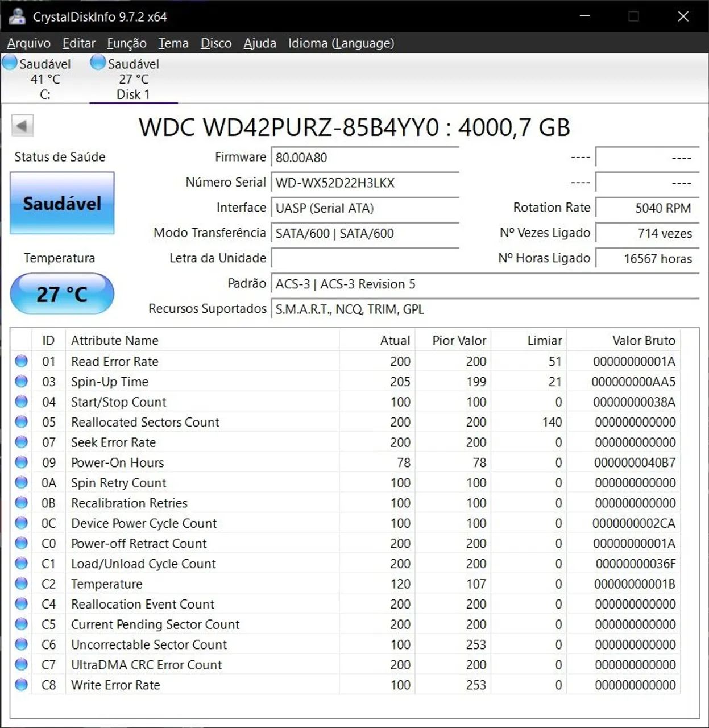Select the C: drive tab at 41 °C
The image size is (709, 728).
click(45, 78)
